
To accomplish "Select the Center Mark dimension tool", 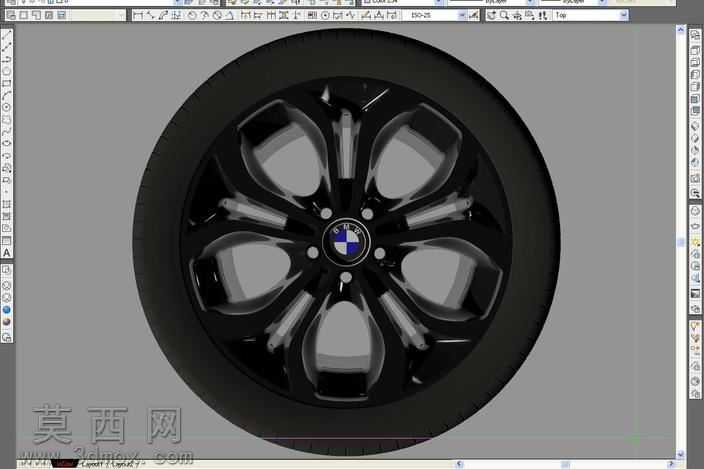I will [x=325, y=15].
